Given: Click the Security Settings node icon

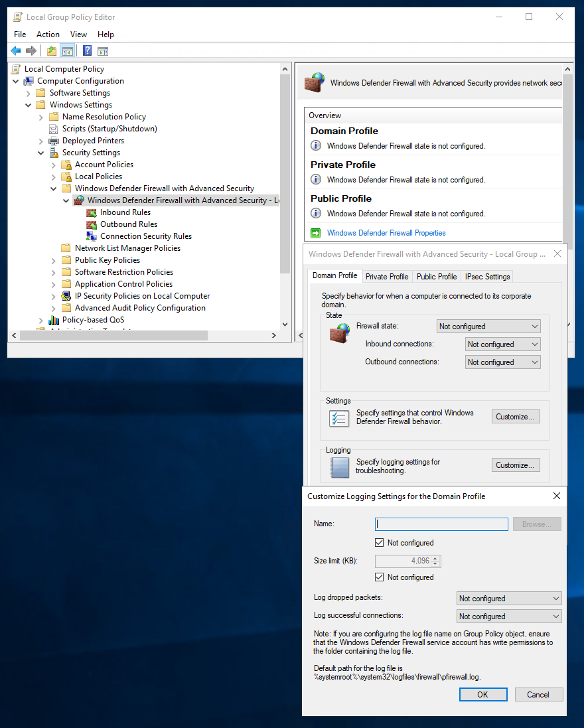Looking at the screenshot, I should pos(54,153).
